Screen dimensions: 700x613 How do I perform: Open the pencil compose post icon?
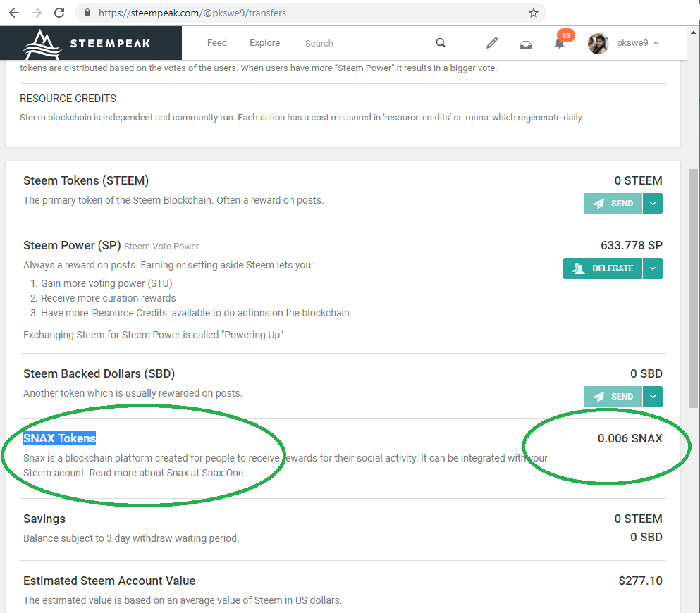(x=492, y=43)
